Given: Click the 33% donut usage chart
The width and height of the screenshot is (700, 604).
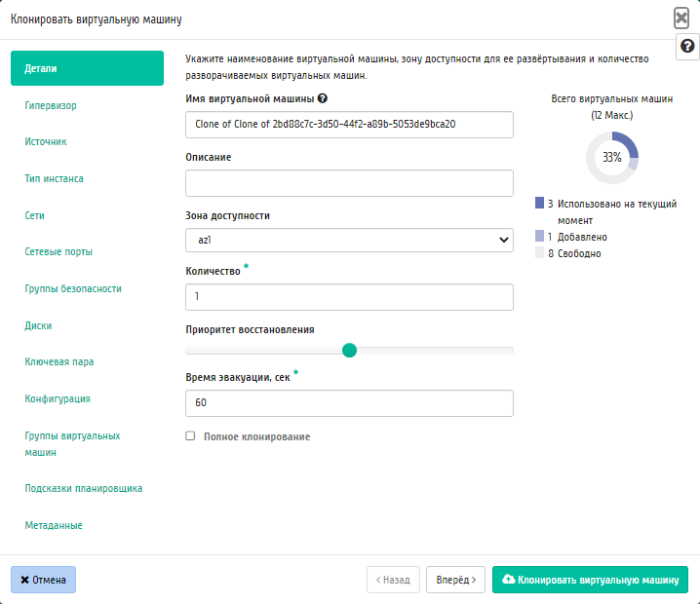Looking at the screenshot, I should 612,158.
